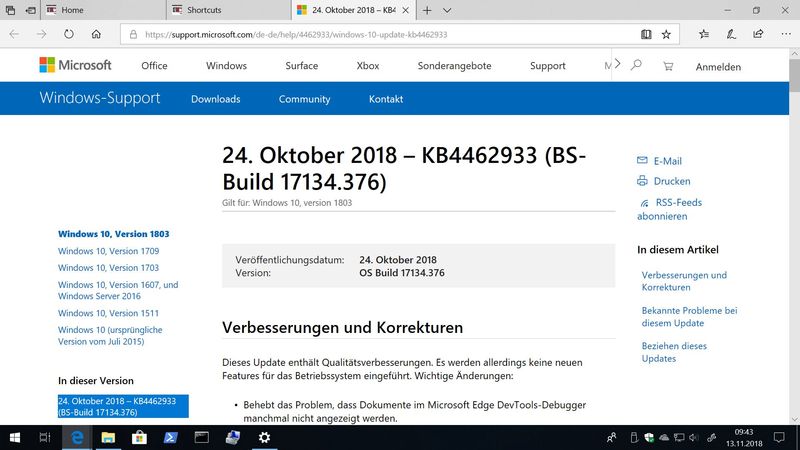Click the Microsoft logo

(75, 65)
